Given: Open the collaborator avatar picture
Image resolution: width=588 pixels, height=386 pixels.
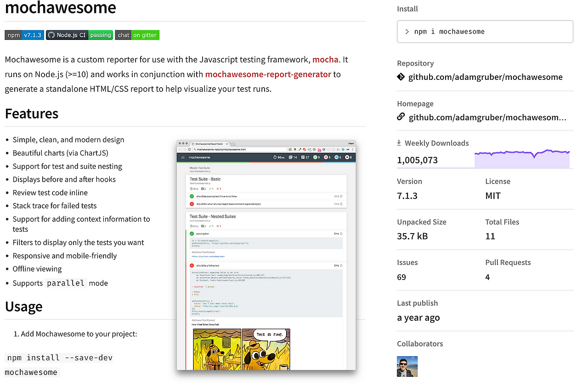Looking at the screenshot, I should 407,366.
